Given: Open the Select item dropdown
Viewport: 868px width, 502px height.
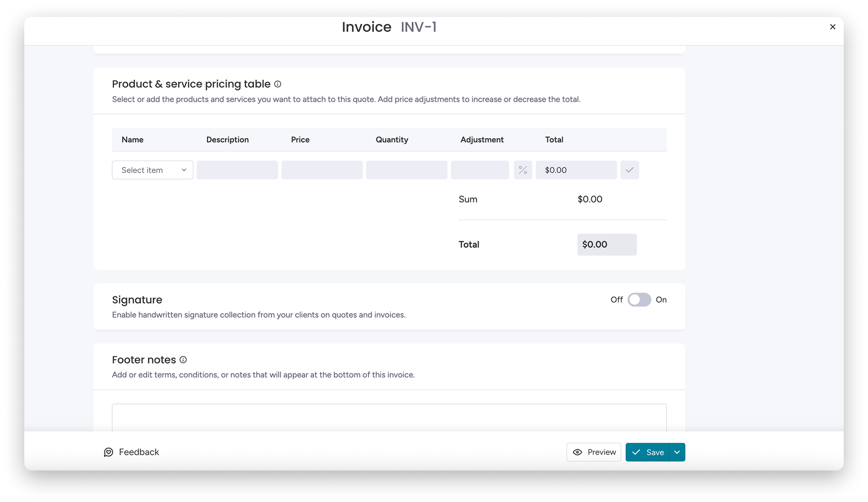Looking at the screenshot, I should click(x=152, y=170).
